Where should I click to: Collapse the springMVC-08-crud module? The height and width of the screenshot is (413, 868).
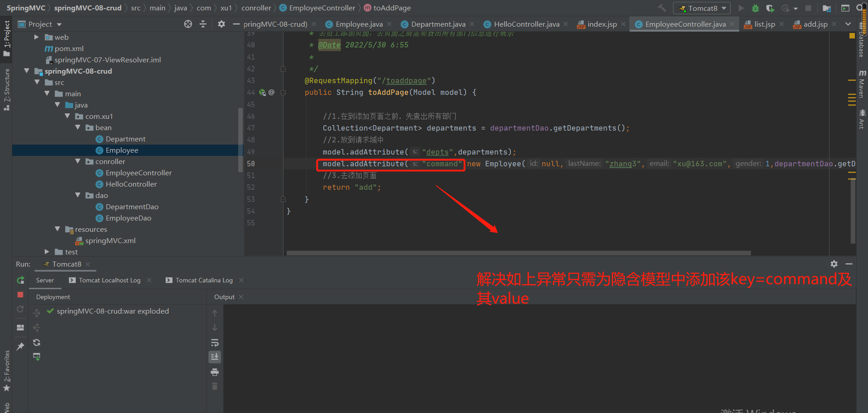coord(27,71)
